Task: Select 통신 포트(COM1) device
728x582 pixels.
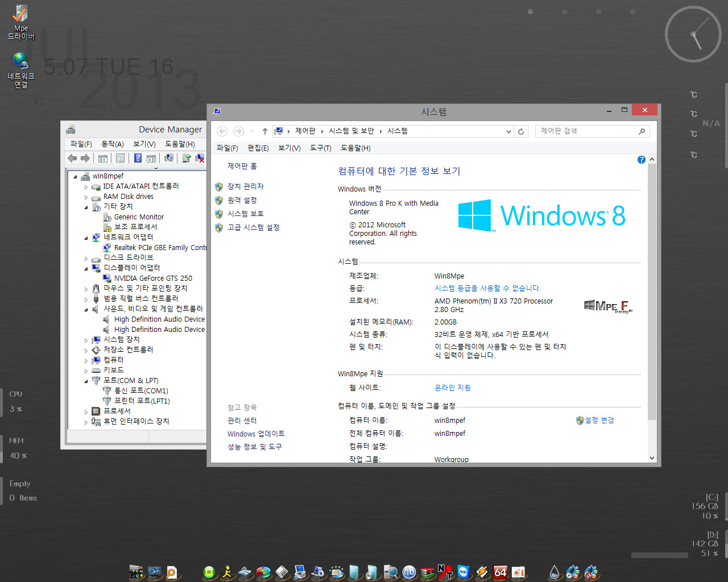Action: tap(141, 391)
